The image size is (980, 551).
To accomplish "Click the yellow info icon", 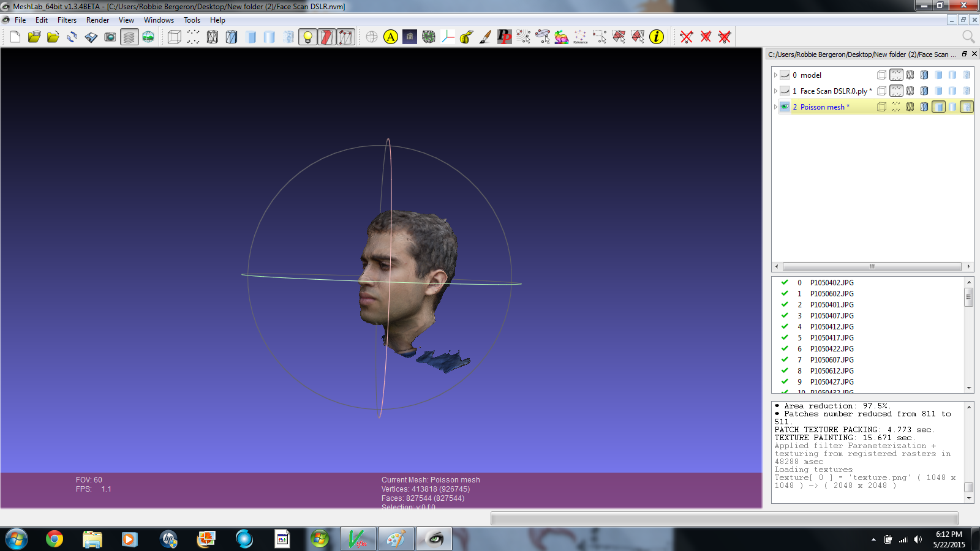I will tap(657, 37).
